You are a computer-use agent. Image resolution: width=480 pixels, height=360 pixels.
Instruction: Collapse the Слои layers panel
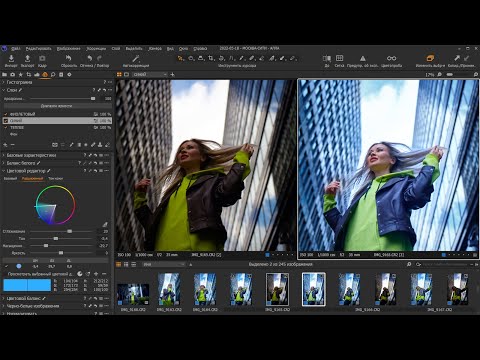pos(3,90)
